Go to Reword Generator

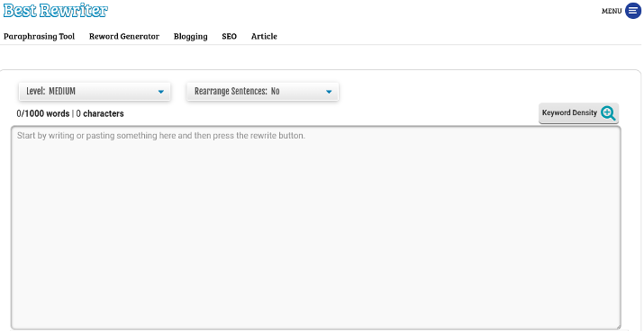pos(124,36)
